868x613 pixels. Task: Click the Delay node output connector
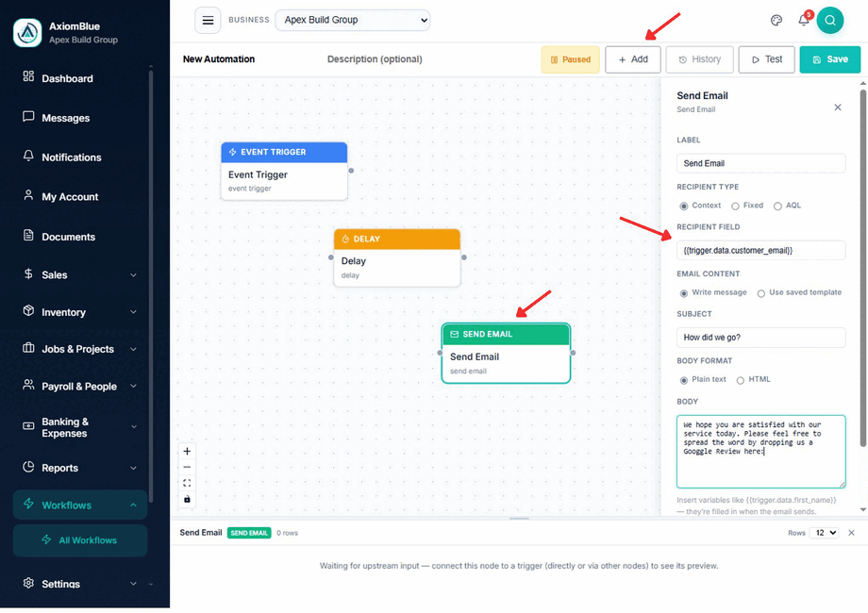[464, 257]
